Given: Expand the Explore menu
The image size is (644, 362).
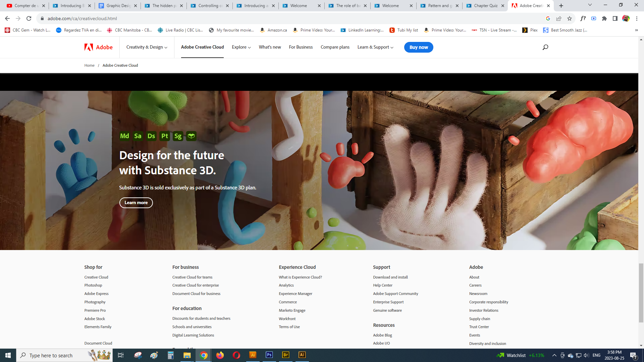Looking at the screenshot, I should [241, 47].
